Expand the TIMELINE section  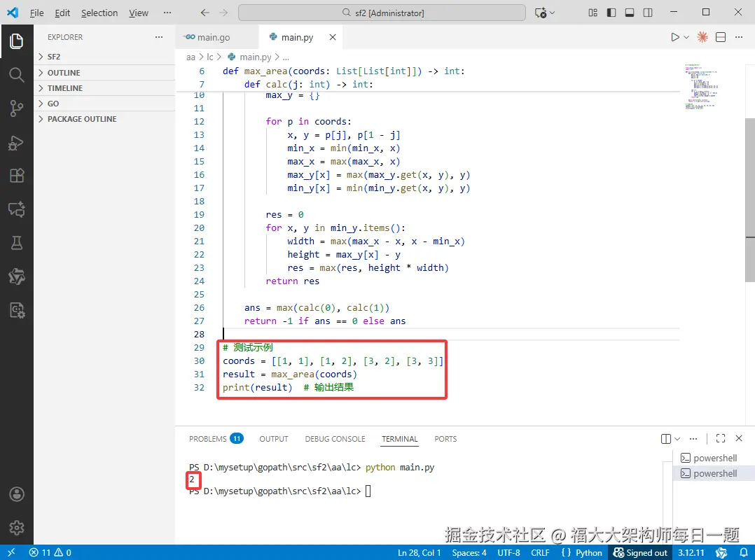(x=104, y=88)
